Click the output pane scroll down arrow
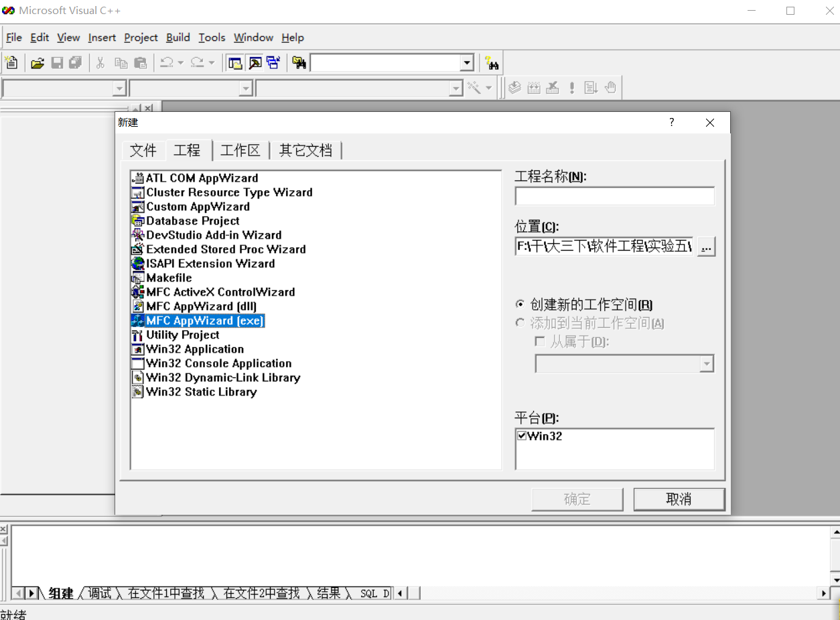840x620 pixels. click(835, 580)
